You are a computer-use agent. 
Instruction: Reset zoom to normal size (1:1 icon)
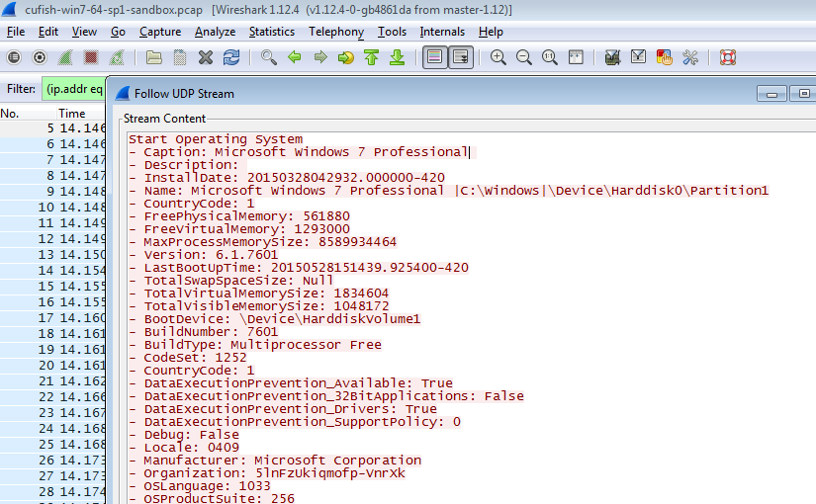[550, 57]
